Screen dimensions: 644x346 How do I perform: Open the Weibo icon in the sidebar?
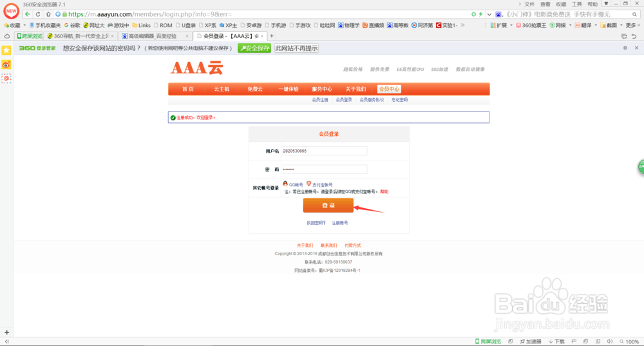point(6,64)
